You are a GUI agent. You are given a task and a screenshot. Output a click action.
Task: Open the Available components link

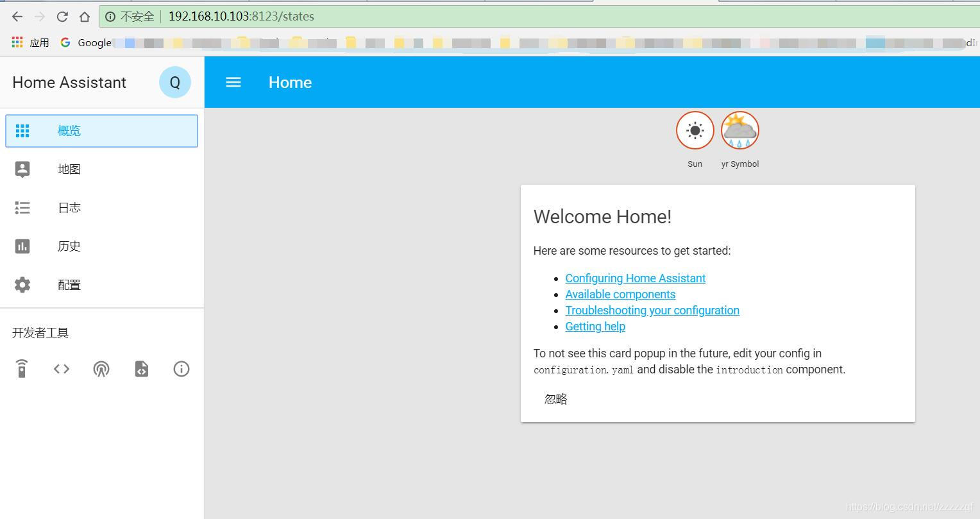pyautogui.click(x=620, y=294)
